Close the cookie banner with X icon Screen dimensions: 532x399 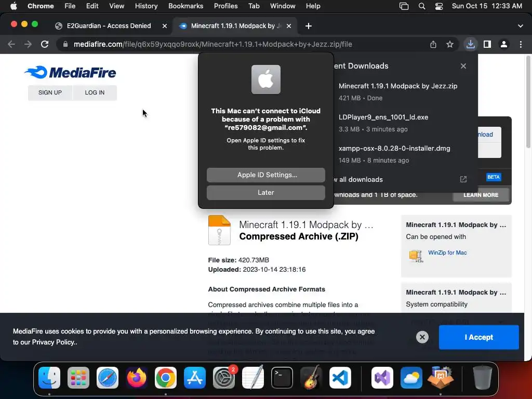(x=422, y=337)
